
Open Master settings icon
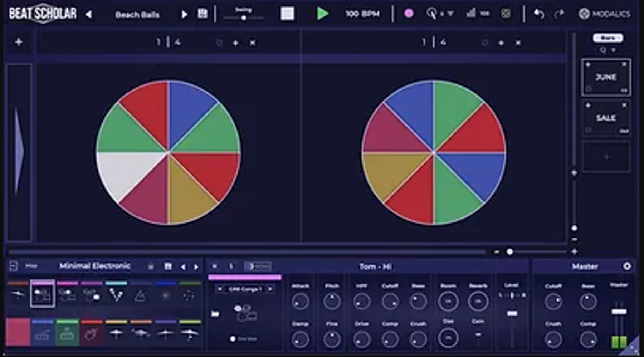(x=627, y=266)
